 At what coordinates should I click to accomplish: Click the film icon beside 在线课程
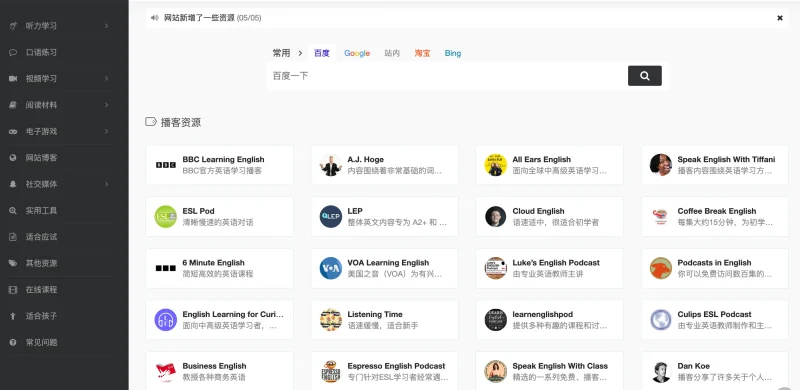[13, 289]
